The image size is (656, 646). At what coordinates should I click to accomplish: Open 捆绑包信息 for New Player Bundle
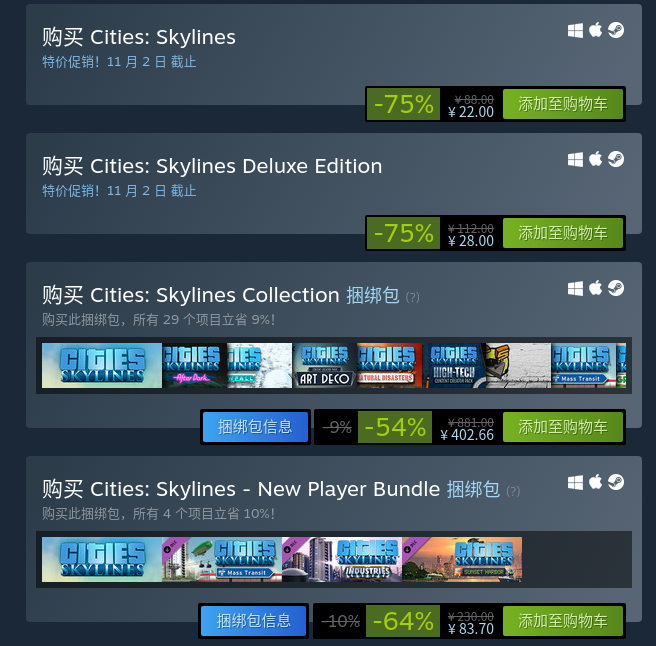(254, 621)
